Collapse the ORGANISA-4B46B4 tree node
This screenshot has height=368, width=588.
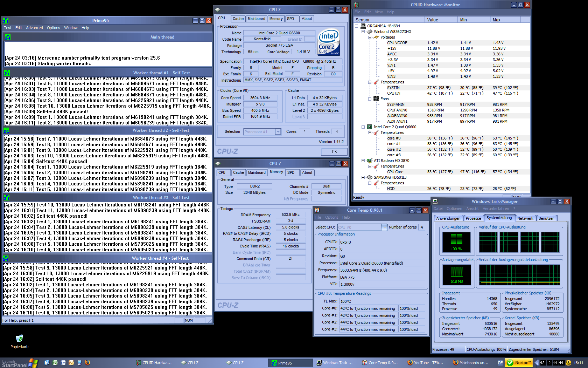point(357,26)
